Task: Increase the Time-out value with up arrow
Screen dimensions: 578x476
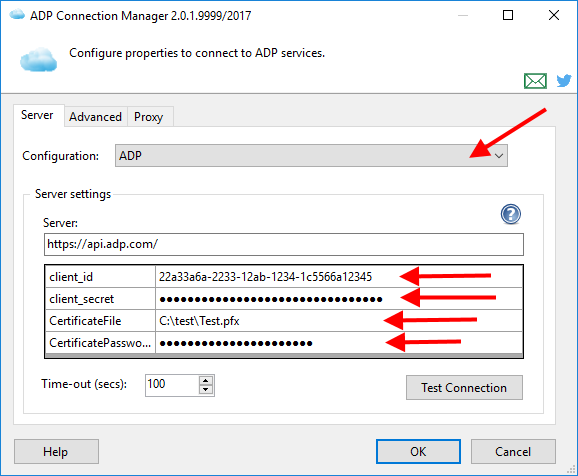Action: [x=206, y=381]
